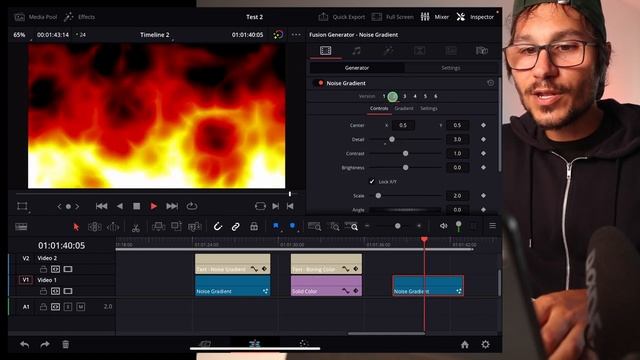Click the red Play button

pos(153,206)
